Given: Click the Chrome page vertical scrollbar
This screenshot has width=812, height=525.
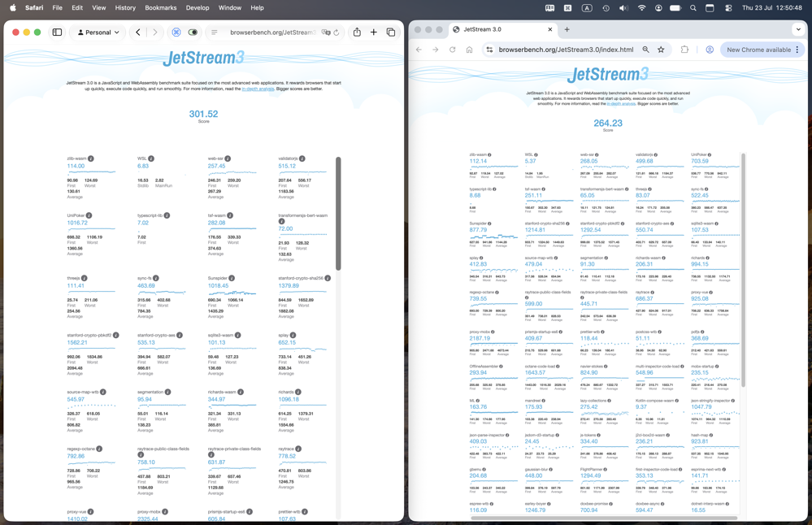Looking at the screenshot, I should (x=743, y=269).
